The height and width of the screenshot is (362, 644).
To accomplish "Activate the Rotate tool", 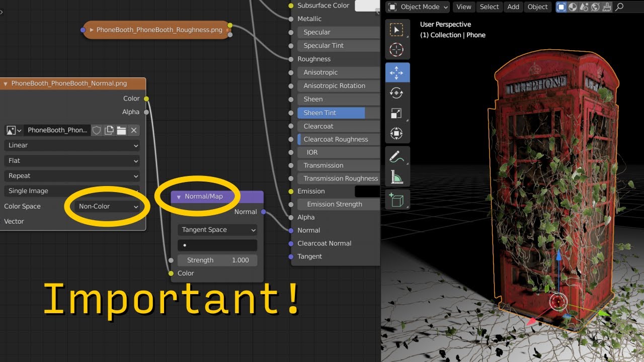I will [396, 93].
